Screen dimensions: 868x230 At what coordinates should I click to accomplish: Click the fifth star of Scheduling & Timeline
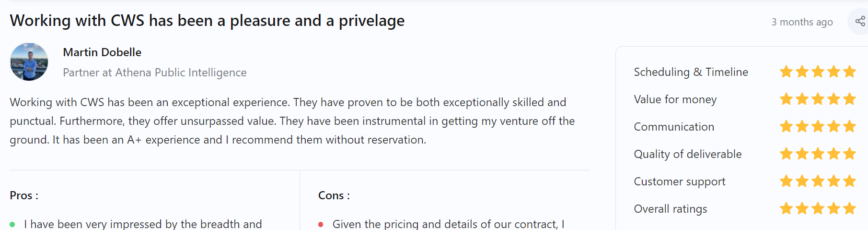tap(850, 72)
